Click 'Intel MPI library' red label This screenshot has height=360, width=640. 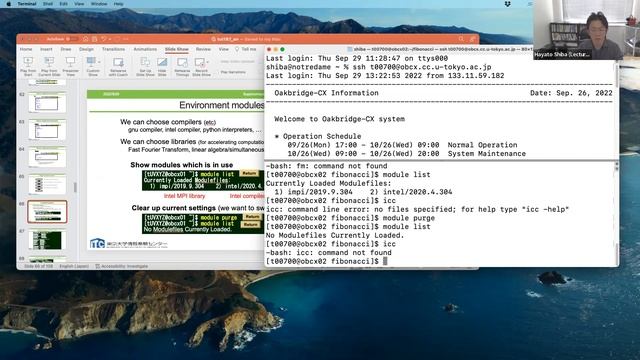[184, 196]
